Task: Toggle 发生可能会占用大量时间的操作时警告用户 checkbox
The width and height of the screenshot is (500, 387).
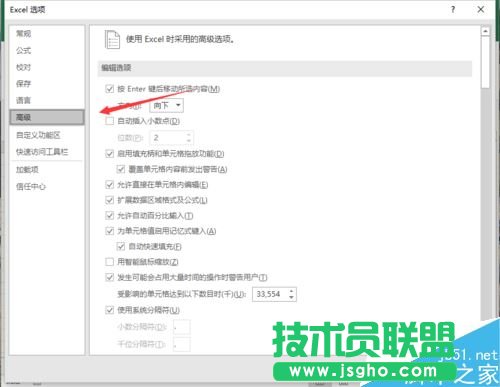Action: coord(109,277)
